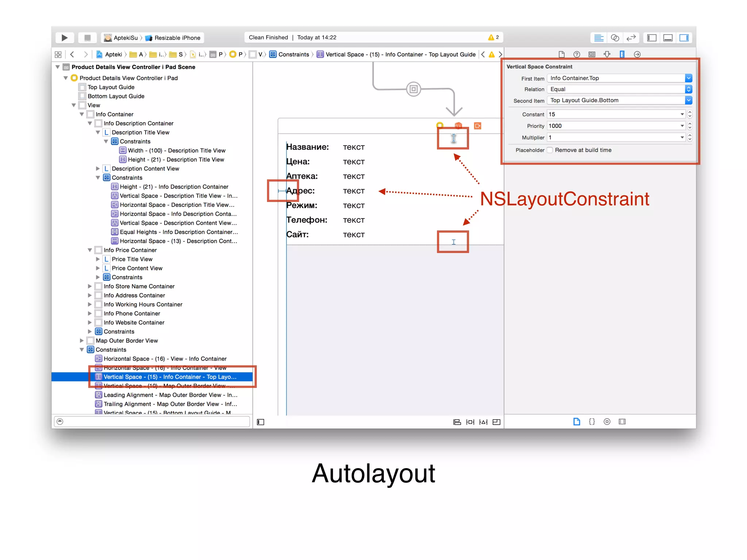Screen dimensions: 747x560
Task: Open the Resizing Behavior menu
Action: pos(496,422)
